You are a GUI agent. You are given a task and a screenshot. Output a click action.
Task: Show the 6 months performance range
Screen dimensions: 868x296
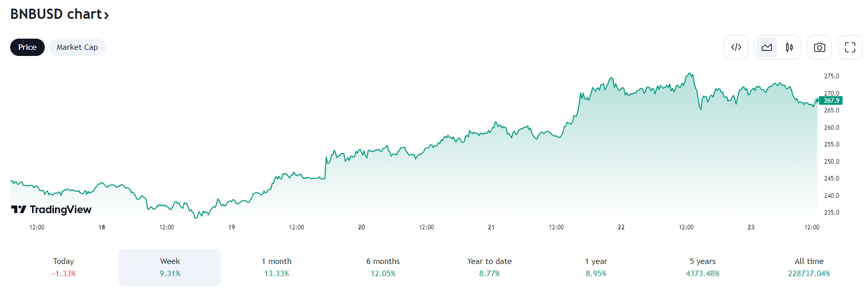tap(383, 267)
